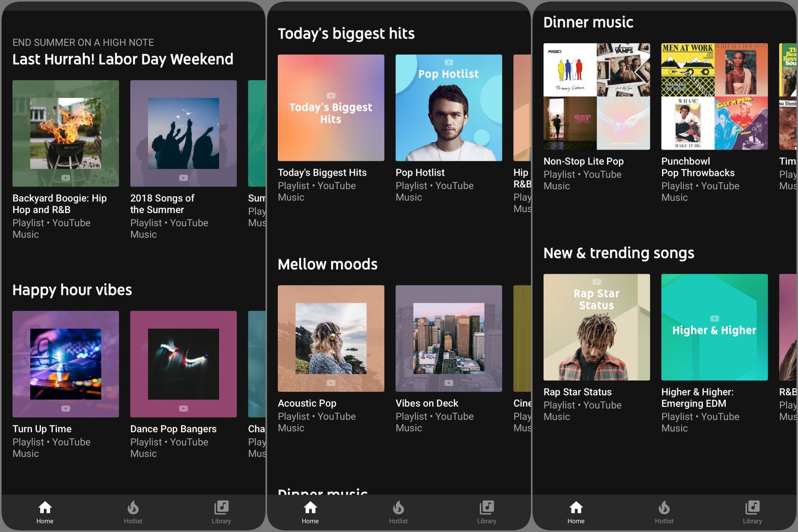
Task: Select 'Non-Stop Lite Pop' title text
Action: pos(584,161)
